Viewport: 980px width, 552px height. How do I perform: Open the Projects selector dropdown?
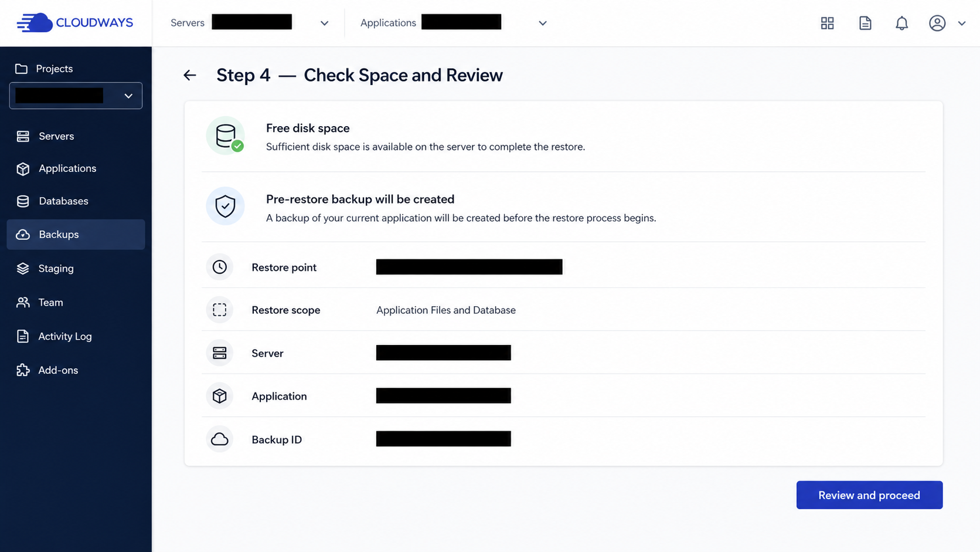76,96
